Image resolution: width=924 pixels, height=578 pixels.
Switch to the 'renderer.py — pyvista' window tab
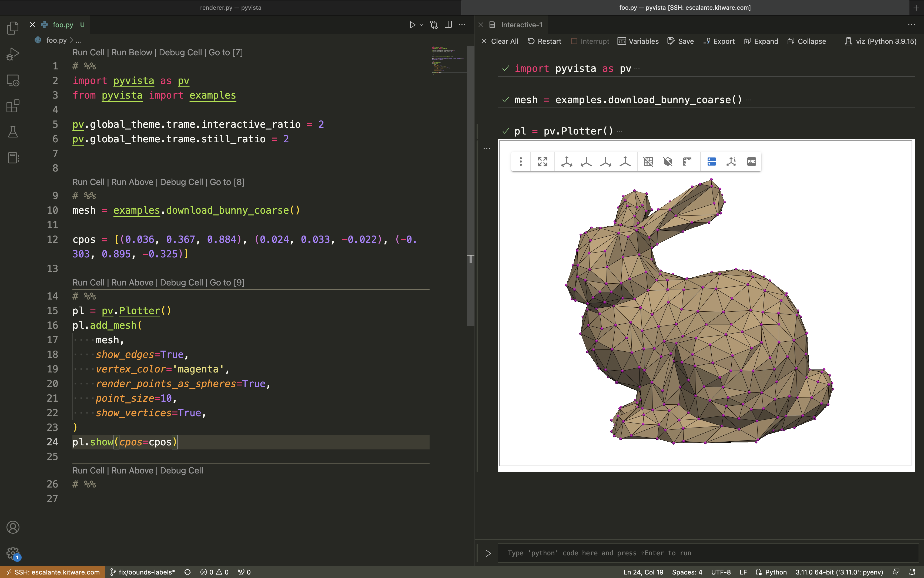pos(230,8)
